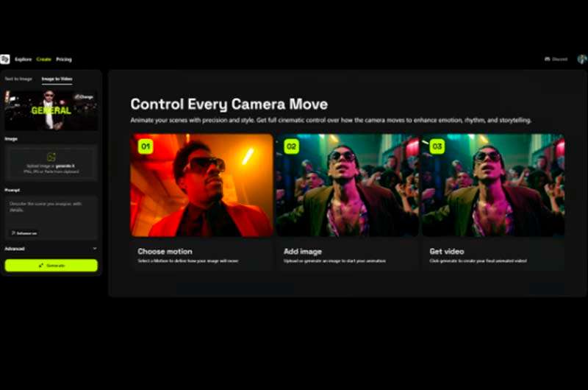Click the 01 step badge

coord(146,146)
